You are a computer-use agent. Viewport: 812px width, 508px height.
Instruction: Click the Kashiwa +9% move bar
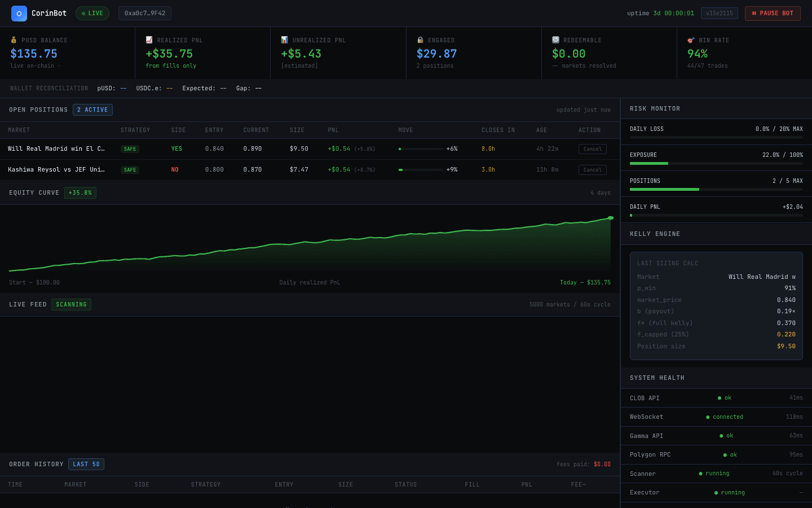(421, 170)
